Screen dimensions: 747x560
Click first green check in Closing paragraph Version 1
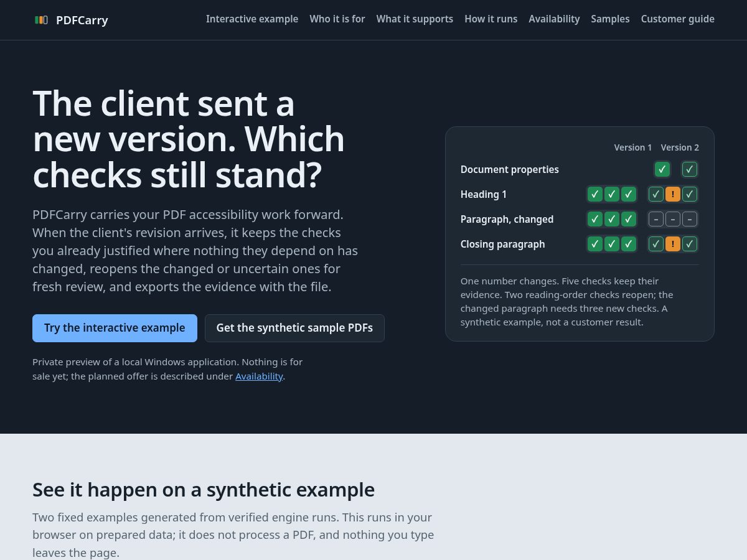(x=595, y=244)
